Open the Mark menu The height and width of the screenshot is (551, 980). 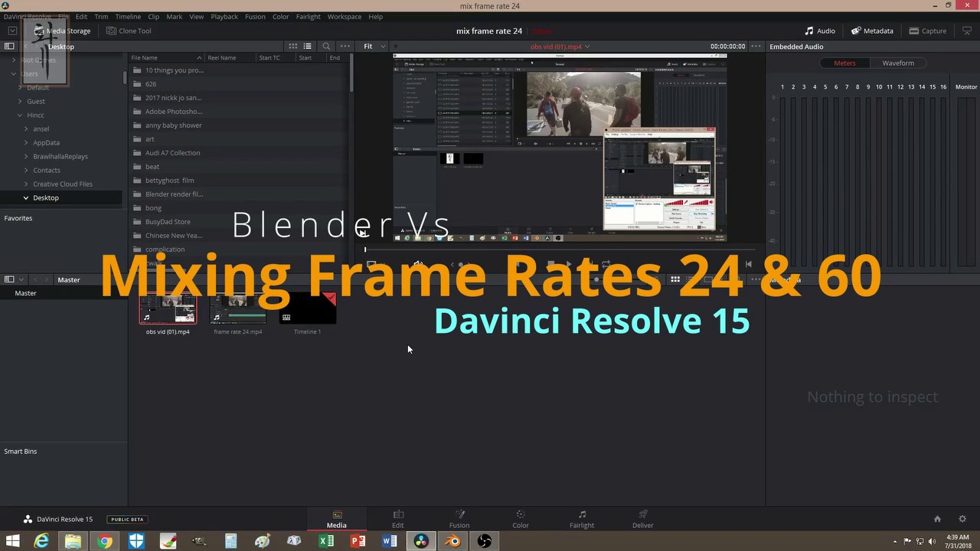175,16
